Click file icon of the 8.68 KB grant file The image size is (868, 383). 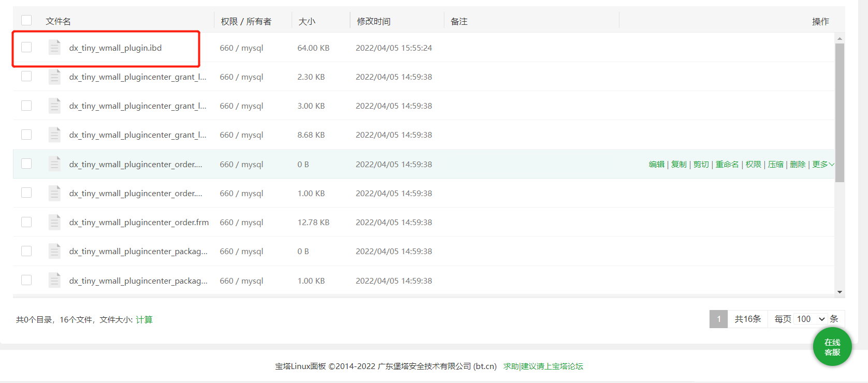(x=54, y=135)
